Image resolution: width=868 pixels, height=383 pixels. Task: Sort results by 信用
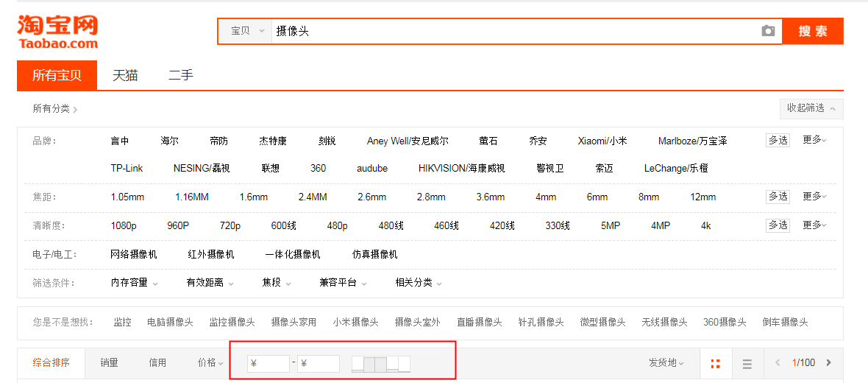click(x=157, y=363)
